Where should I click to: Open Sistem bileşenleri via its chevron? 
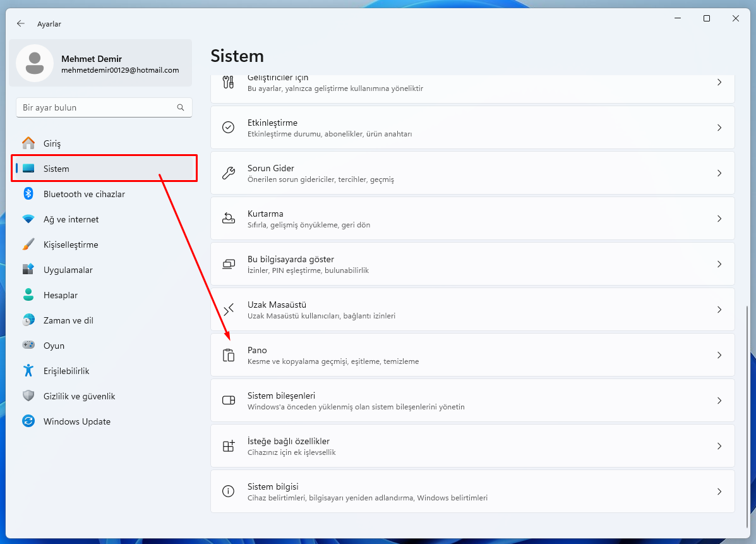[719, 401]
